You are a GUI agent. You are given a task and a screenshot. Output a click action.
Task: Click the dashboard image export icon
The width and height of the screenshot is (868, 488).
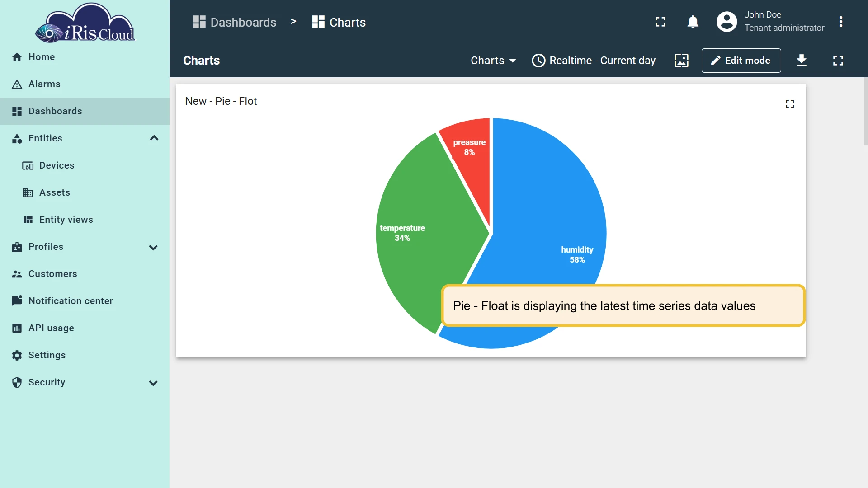click(x=681, y=61)
